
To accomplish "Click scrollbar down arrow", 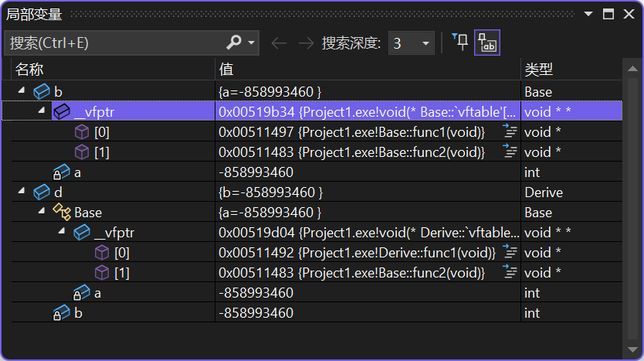I will coord(633,350).
